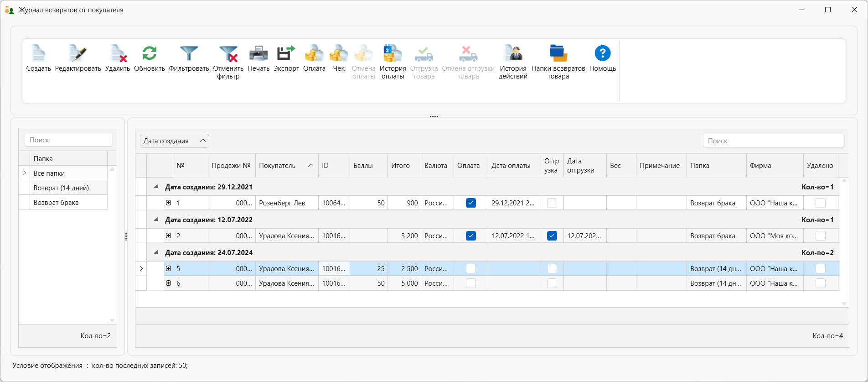Refresh list with Обновить icon
868x382 pixels.
(150, 53)
